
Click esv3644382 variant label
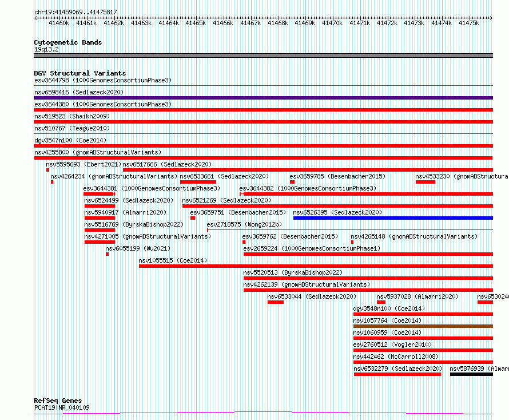point(308,188)
